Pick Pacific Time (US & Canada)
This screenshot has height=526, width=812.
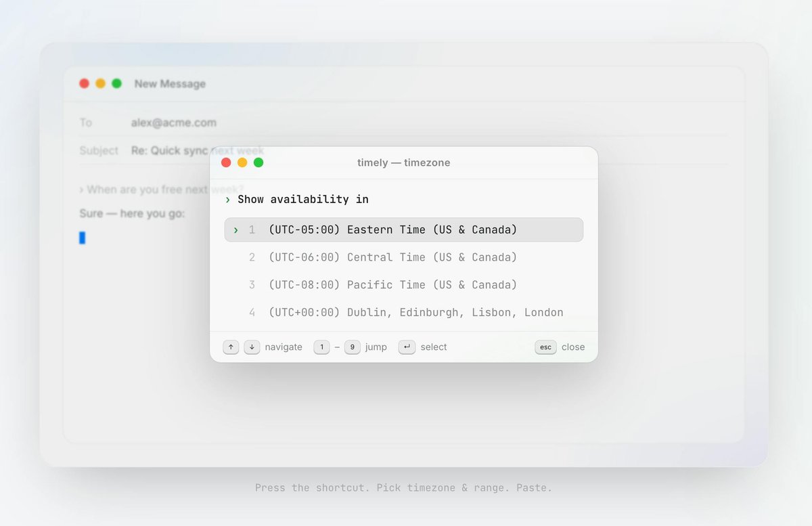pyautogui.click(x=403, y=285)
